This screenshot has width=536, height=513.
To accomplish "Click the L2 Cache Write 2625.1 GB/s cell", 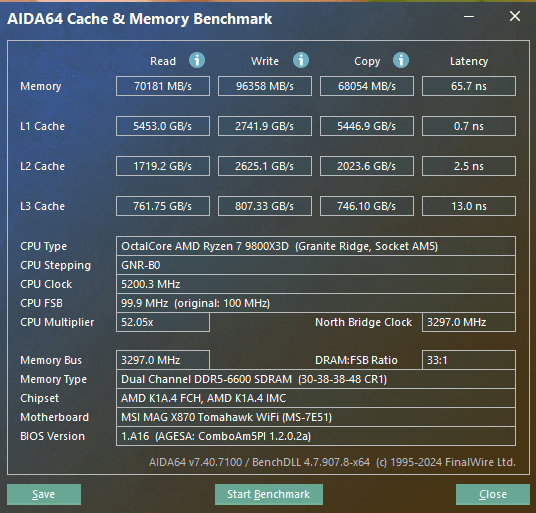I will [x=265, y=166].
